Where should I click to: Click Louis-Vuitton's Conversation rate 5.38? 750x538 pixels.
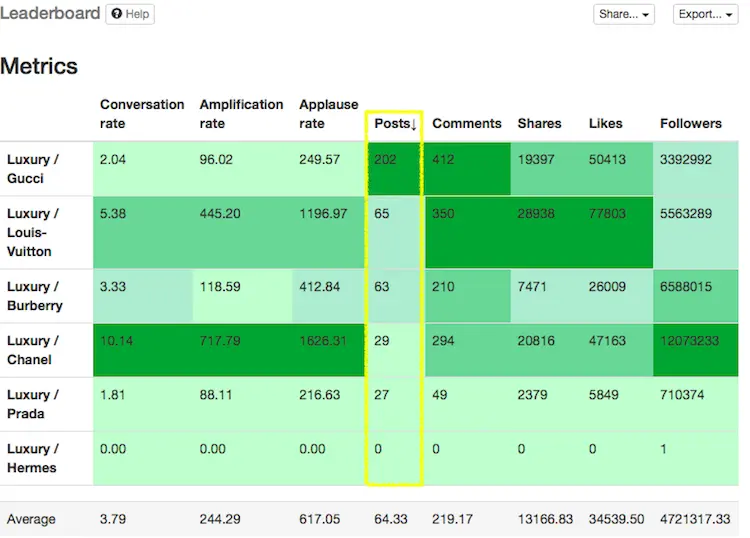point(113,213)
